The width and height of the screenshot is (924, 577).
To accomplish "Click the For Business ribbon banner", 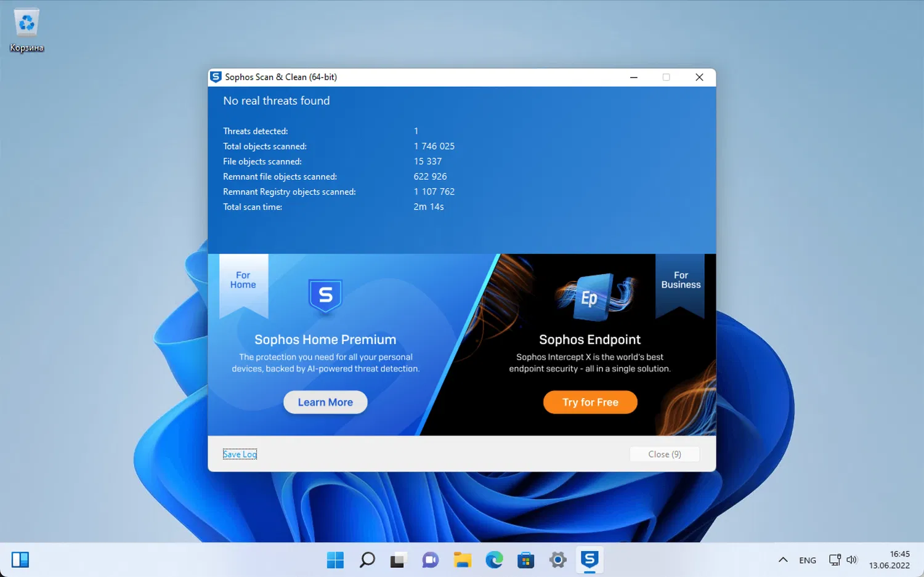I will pyautogui.click(x=681, y=286).
